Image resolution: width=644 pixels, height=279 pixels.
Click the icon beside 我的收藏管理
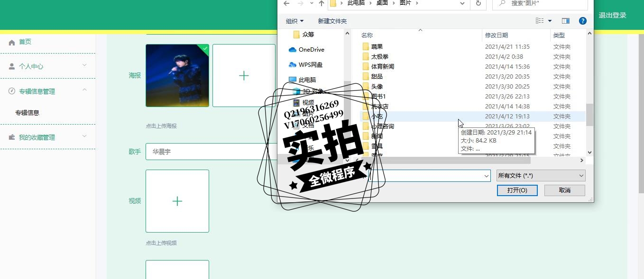12,137
